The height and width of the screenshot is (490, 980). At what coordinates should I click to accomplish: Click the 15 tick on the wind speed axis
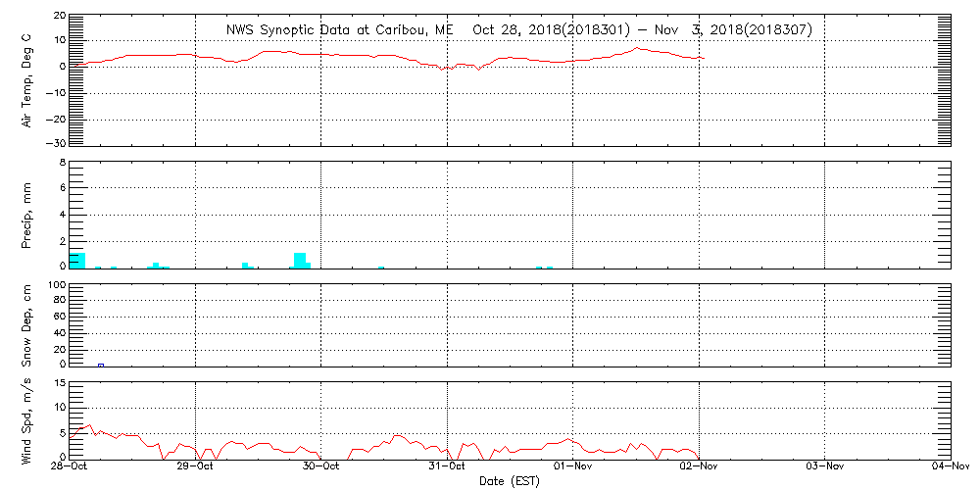58,407
